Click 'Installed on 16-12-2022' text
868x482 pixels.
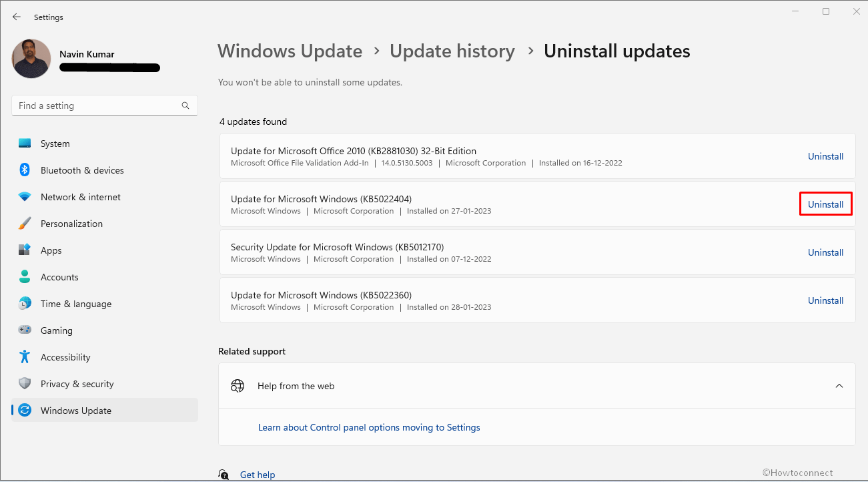tap(580, 163)
